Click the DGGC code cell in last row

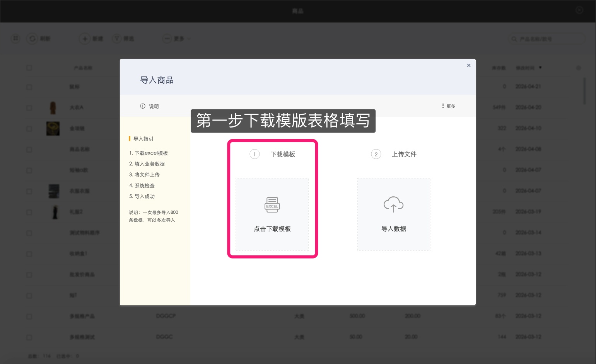click(164, 337)
